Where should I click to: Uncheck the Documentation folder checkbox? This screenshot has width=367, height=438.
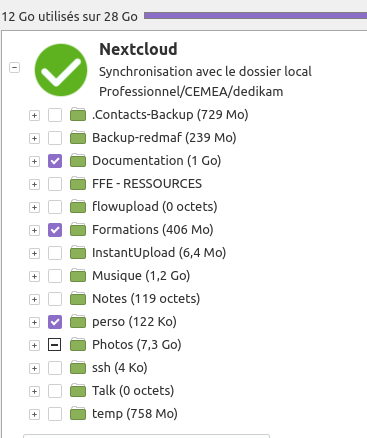(55, 161)
